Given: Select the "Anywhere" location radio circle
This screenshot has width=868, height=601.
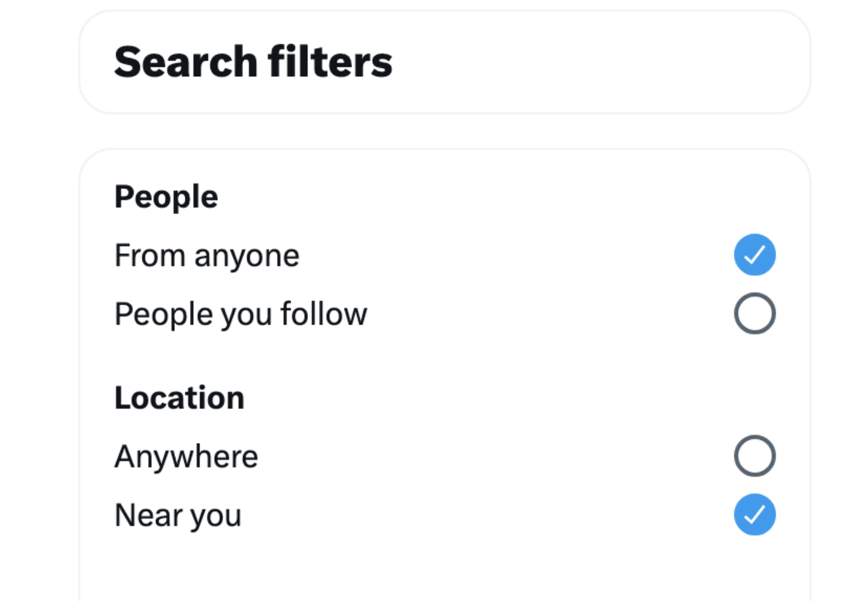Looking at the screenshot, I should click(x=754, y=456).
